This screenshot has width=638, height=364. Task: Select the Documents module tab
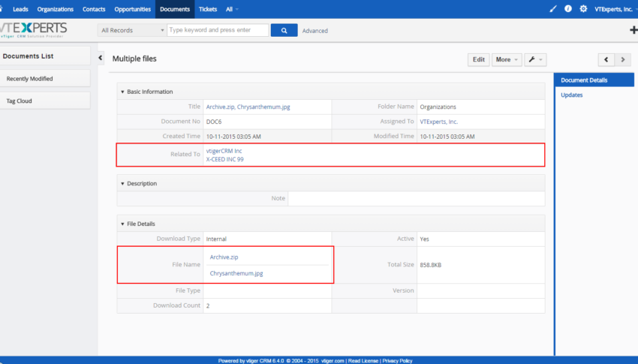(x=175, y=9)
